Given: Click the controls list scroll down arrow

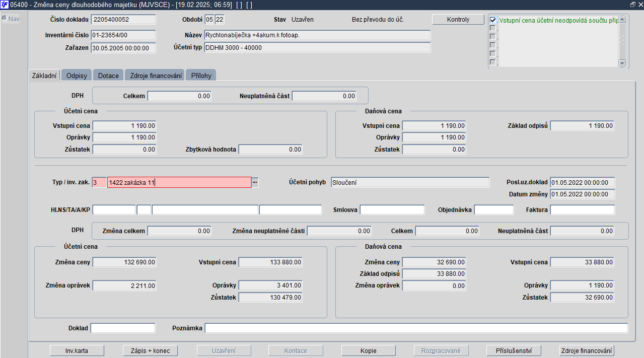Looking at the screenshot, I should 621,63.
